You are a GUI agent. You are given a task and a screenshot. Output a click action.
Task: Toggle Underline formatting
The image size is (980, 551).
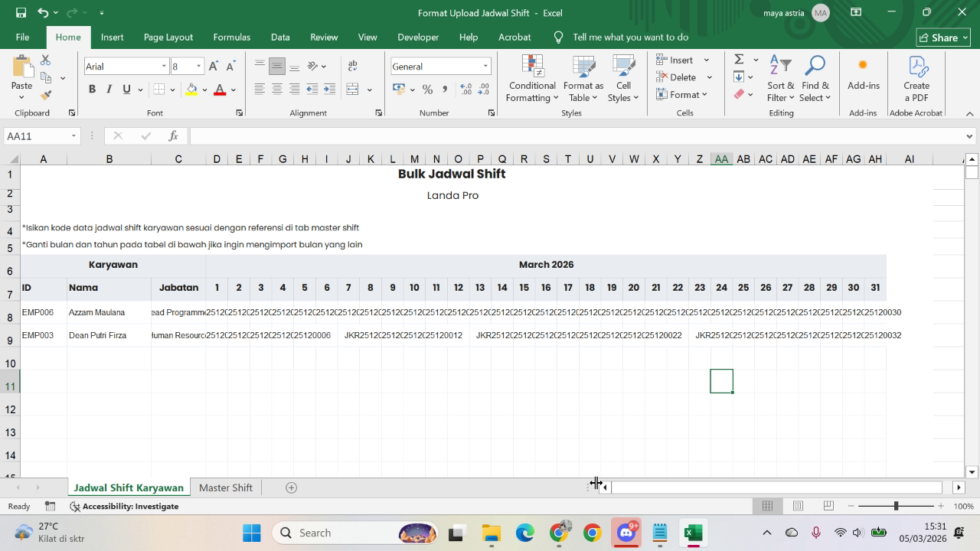click(126, 90)
